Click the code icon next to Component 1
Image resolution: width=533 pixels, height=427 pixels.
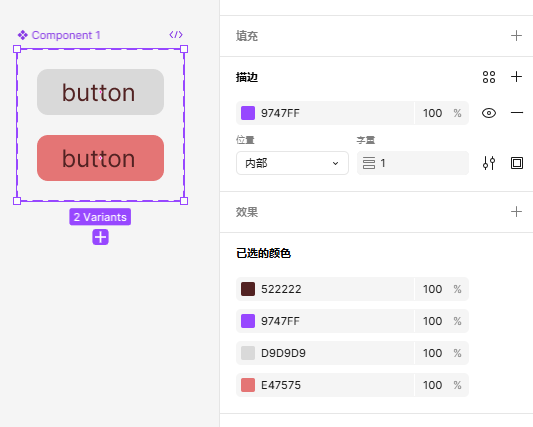(176, 35)
